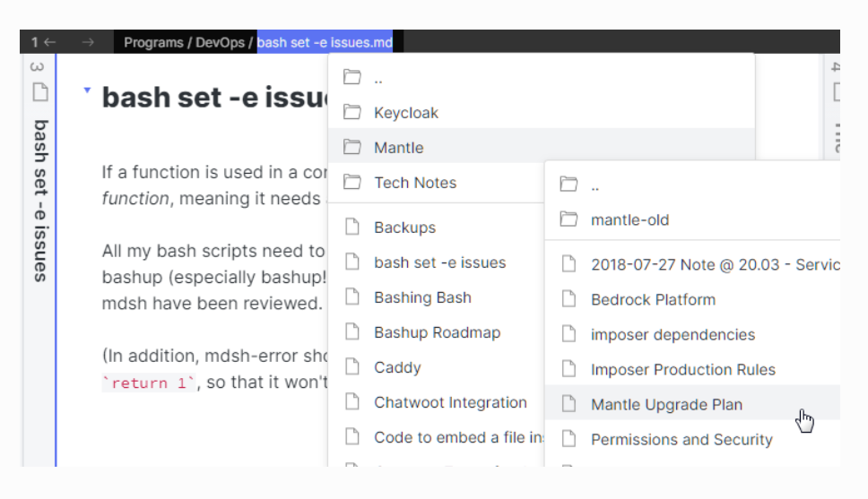This screenshot has height=499, width=868.
Task: Open the Bashup Roadmap note
Action: click(436, 332)
